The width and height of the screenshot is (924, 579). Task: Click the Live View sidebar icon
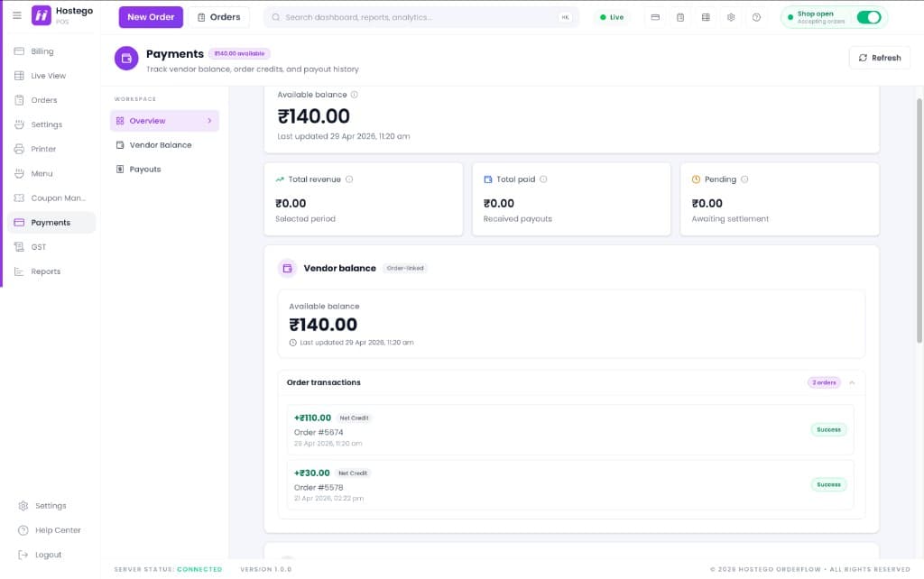tap(19, 76)
